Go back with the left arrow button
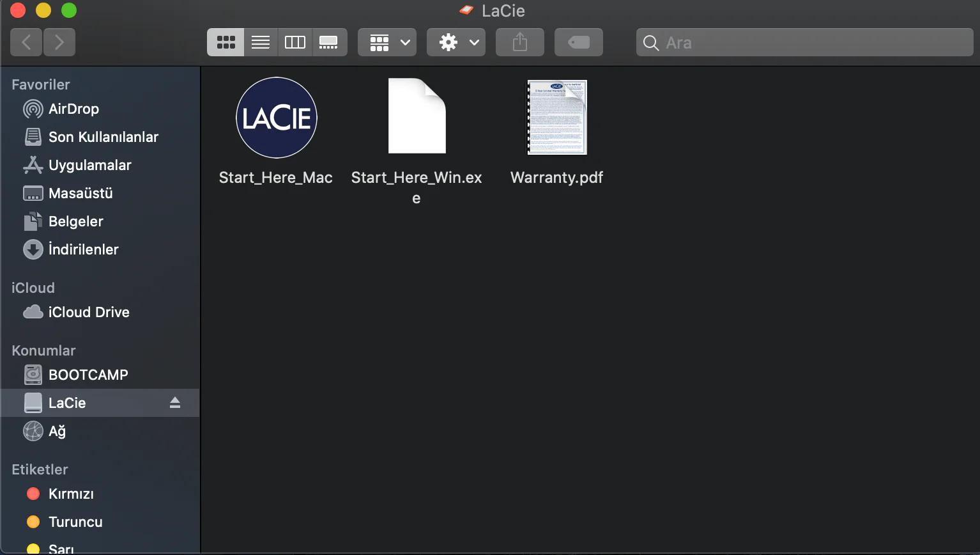The image size is (980, 555). [x=26, y=42]
